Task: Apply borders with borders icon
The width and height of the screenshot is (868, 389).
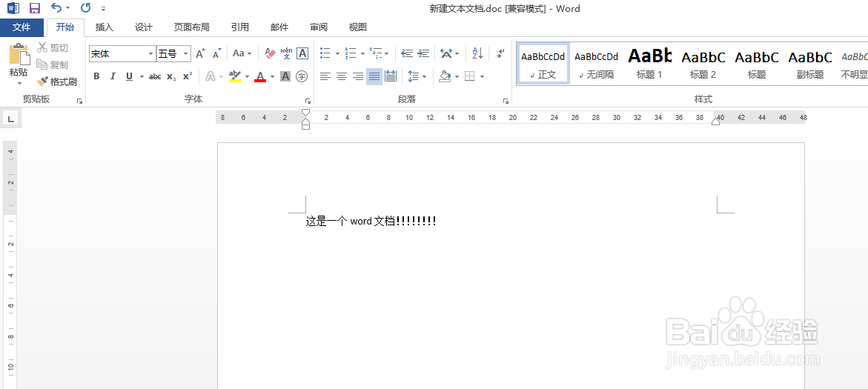Action: point(470,76)
